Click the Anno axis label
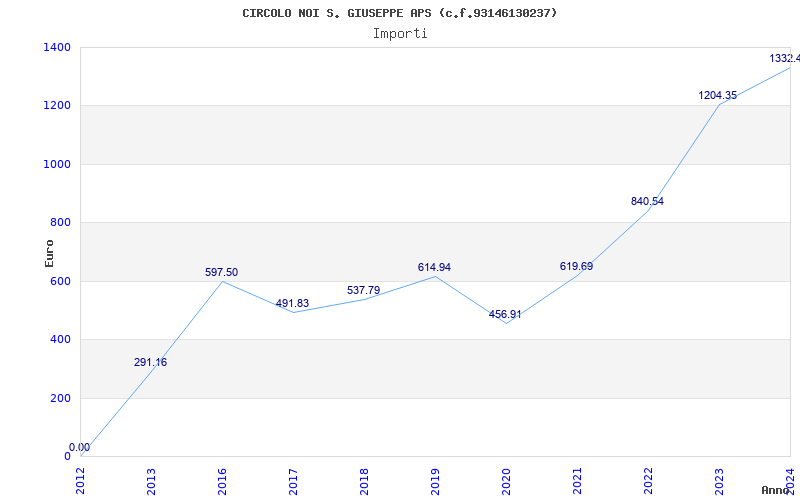The image size is (800, 500). point(778,490)
